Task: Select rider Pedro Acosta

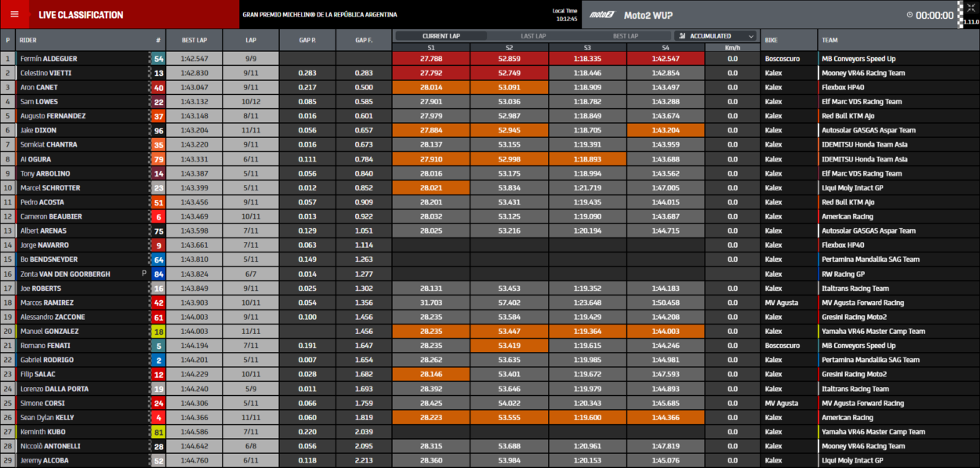Action: (x=42, y=202)
